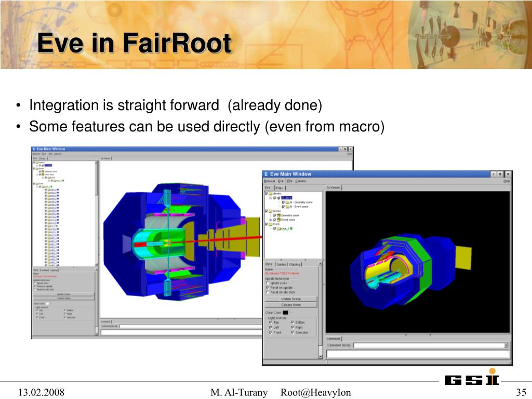Image resolution: width=532 pixels, height=399 pixels.
Task: Click the folder icon of Geometry scene under GLViewer
Action: tap(287, 202)
